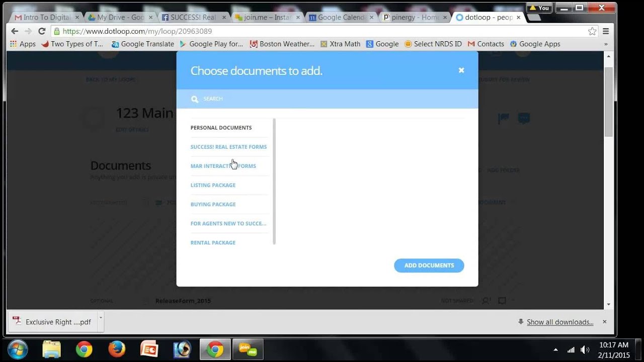Image resolution: width=644 pixels, height=362 pixels.
Task: Open Google Translate bookmark
Action: pyautogui.click(x=142, y=44)
